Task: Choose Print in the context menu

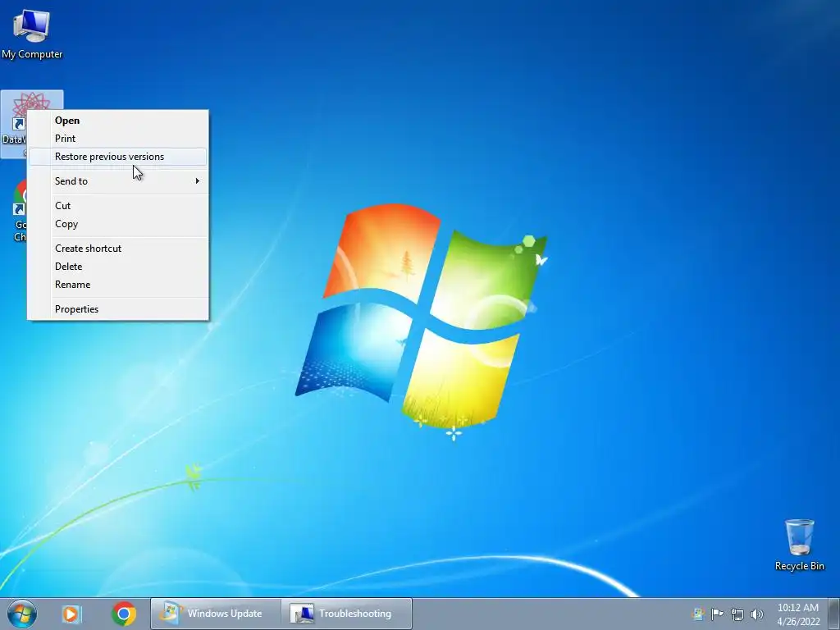Action: pyautogui.click(x=118, y=138)
